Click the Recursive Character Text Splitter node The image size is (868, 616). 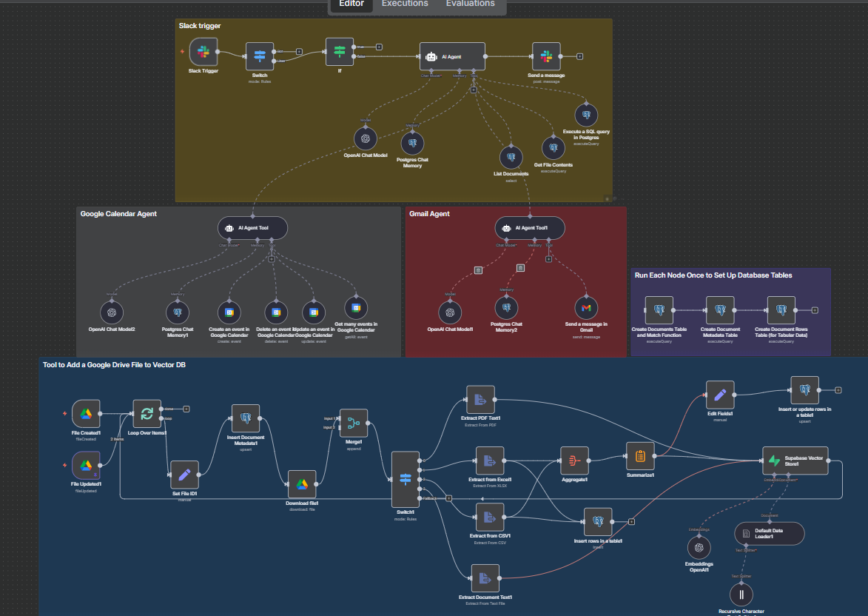click(741, 595)
